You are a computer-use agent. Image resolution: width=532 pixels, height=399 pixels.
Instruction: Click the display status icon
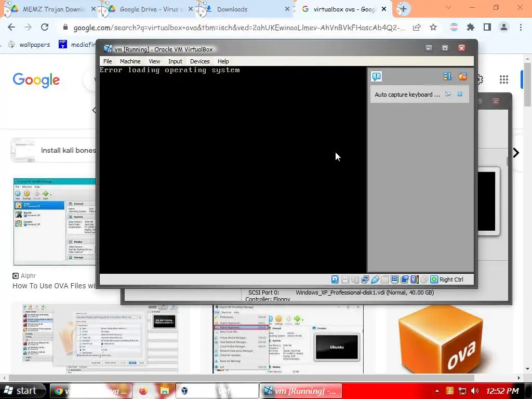click(x=395, y=279)
